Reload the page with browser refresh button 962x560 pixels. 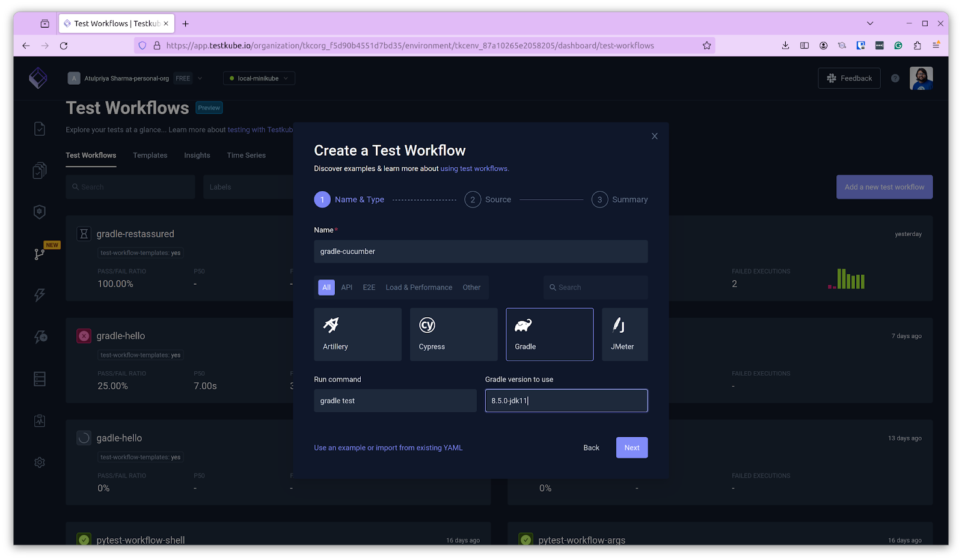(64, 46)
